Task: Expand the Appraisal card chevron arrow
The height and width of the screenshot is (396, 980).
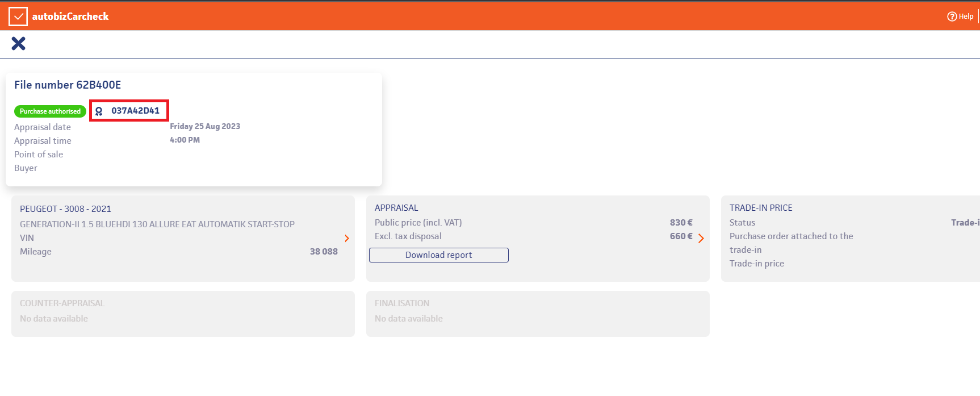Action: tap(701, 238)
